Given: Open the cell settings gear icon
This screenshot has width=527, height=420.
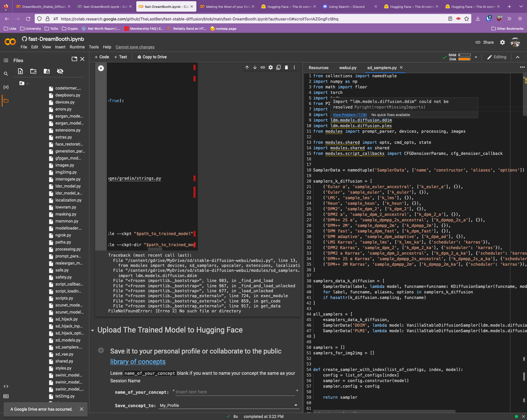Looking at the screenshot, I should [x=271, y=67].
